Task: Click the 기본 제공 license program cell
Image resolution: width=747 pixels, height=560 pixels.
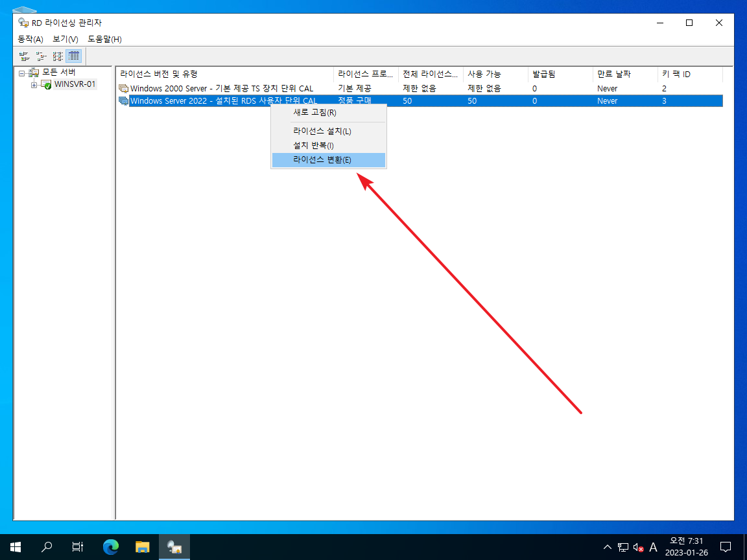Action: click(x=355, y=89)
